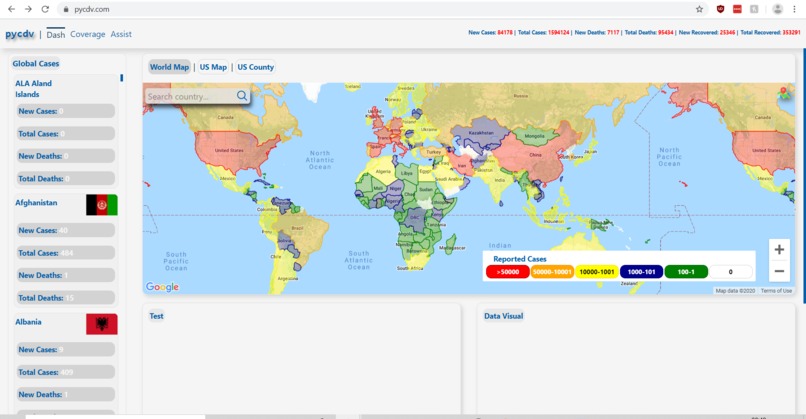This screenshot has height=419, width=806.
Task: Bookmark the page with the star icon
Action: (x=699, y=9)
